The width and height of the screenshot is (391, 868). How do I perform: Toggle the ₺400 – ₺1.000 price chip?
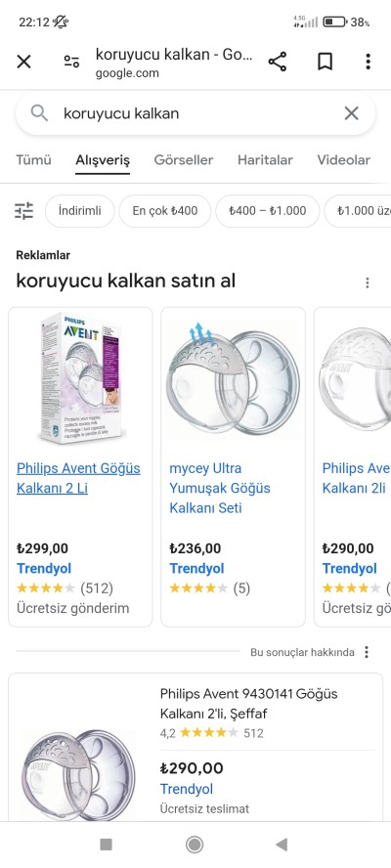click(268, 211)
